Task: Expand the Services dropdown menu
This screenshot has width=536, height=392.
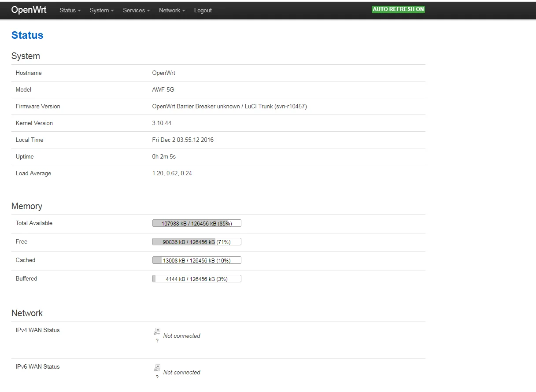Action: click(x=137, y=10)
